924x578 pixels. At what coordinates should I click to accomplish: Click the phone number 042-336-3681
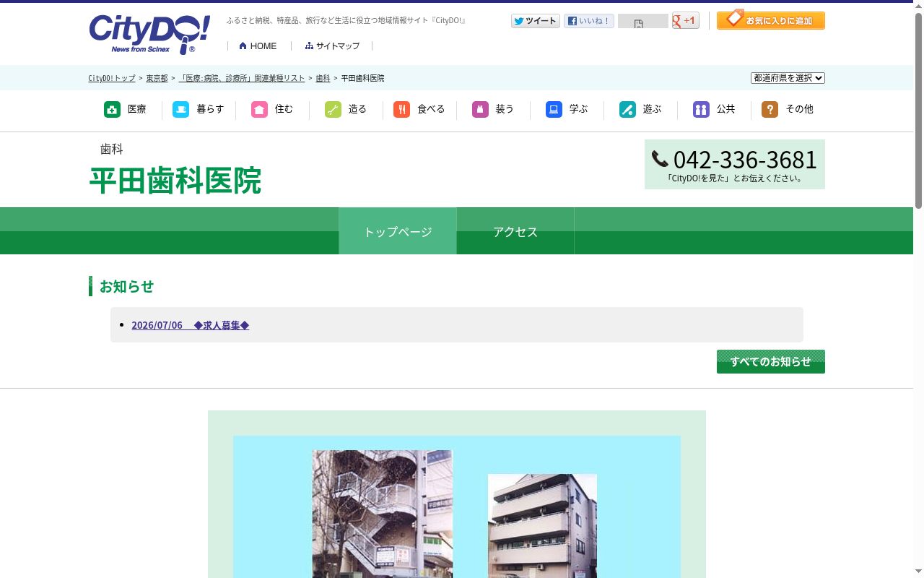(x=745, y=159)
